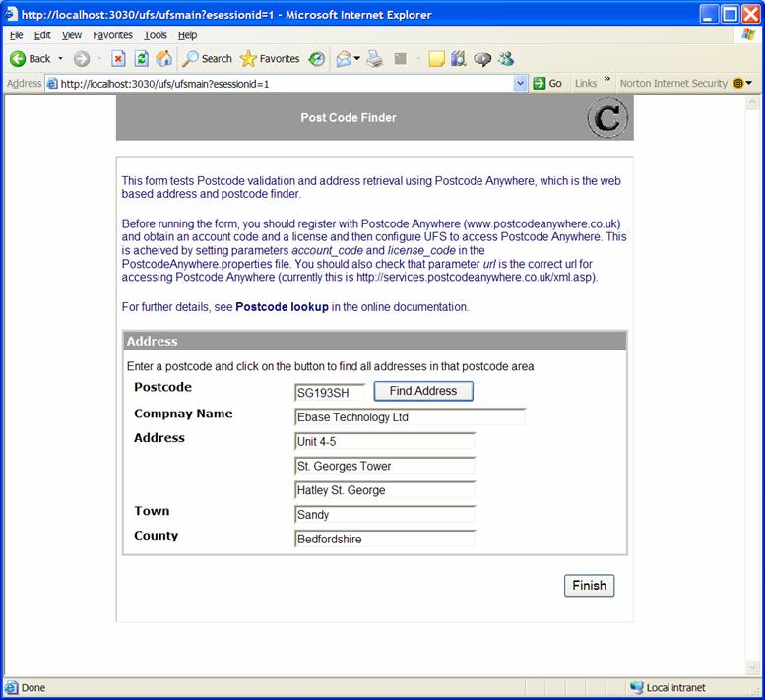Open the View menu
The width and height of the screenshot is (765, 700).
coord(72,35)
